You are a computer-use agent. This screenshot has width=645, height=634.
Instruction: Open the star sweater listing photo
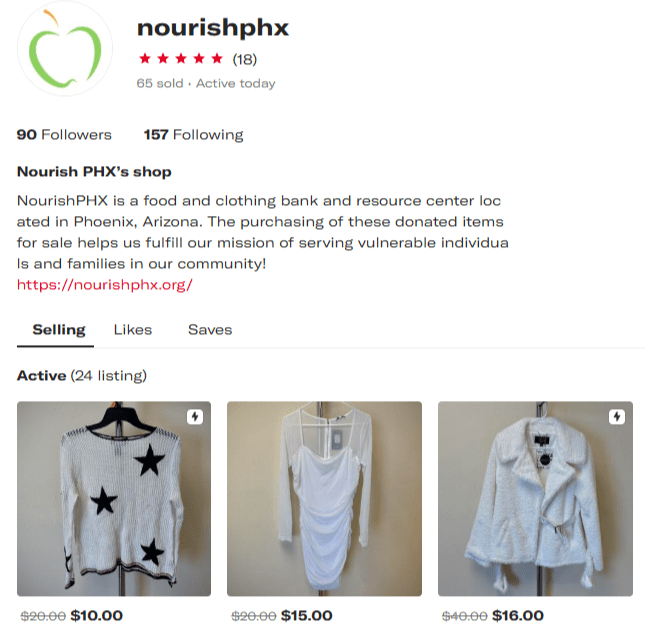(x=114, y=499)
